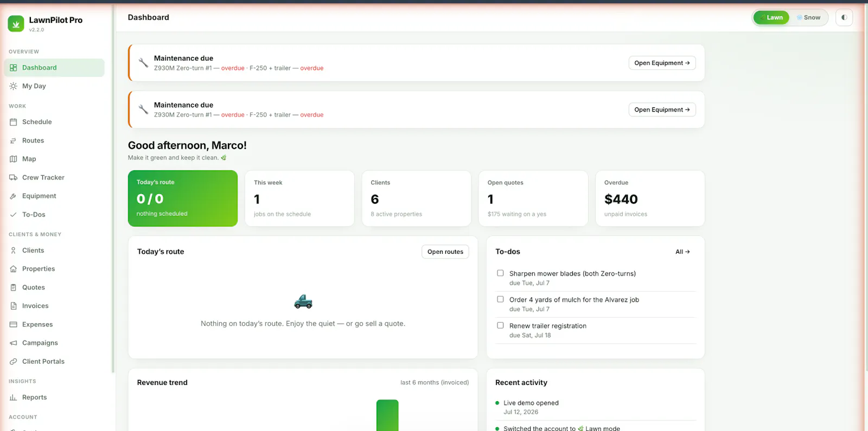The image size is (868, 431).
Task: Click the person icon beside Clients
Action: click(14, 250)
